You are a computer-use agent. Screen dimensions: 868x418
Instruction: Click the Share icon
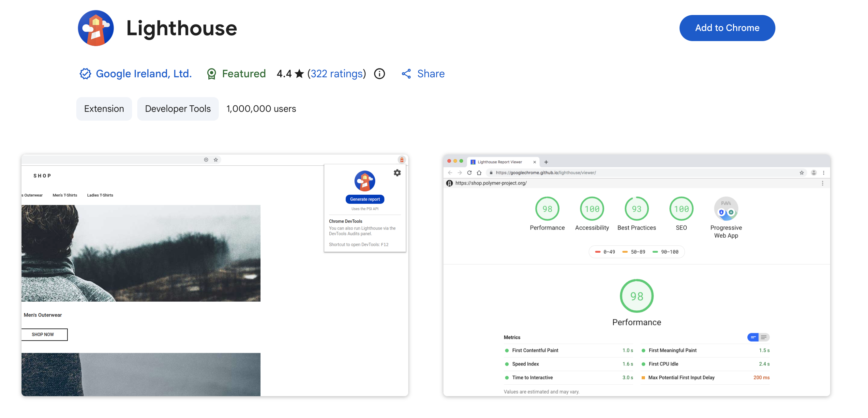point(406,73)
